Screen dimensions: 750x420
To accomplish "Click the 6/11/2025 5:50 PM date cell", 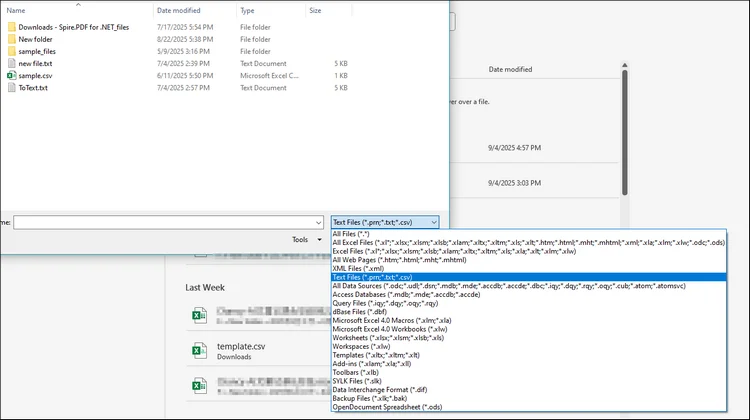I will coord(185,76).
